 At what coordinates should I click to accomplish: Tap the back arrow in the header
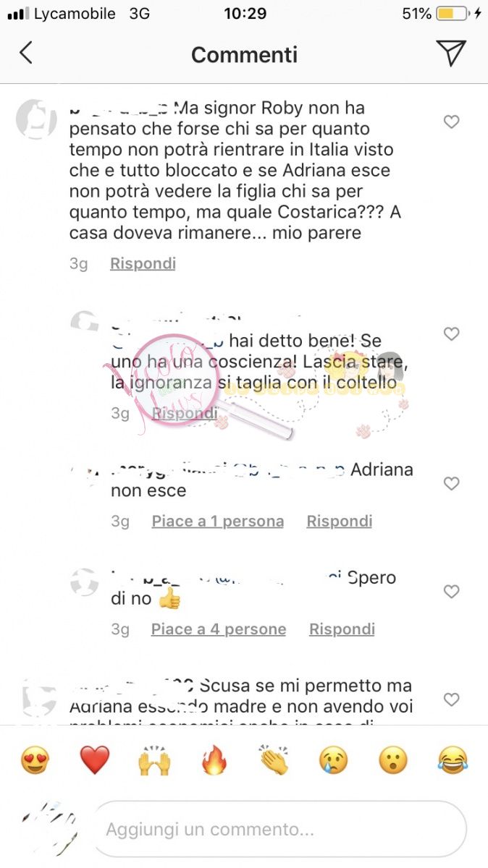pos(26,54)
